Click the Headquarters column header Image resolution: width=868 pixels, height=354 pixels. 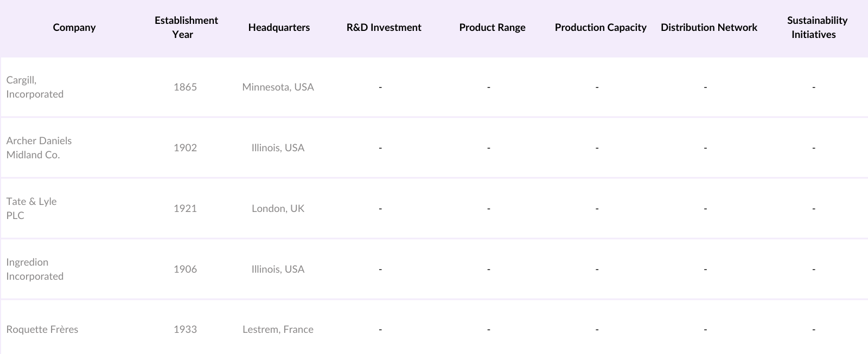click(279, 28)
